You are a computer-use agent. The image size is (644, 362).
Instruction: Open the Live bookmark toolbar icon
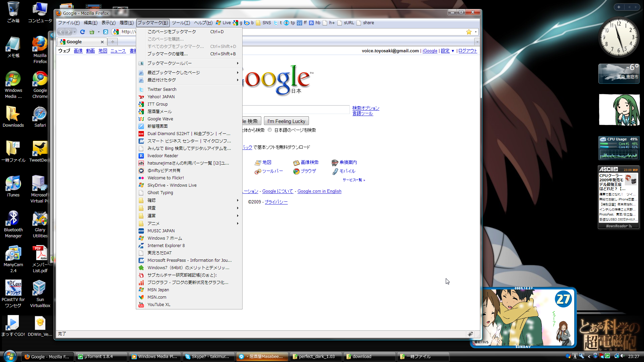tap(223, 23)
